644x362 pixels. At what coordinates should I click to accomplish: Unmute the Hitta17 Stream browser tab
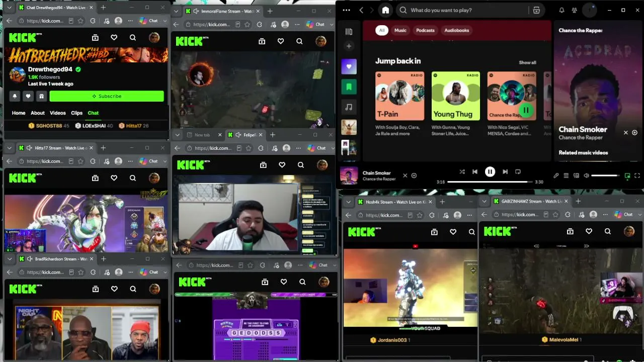point(29,148)
